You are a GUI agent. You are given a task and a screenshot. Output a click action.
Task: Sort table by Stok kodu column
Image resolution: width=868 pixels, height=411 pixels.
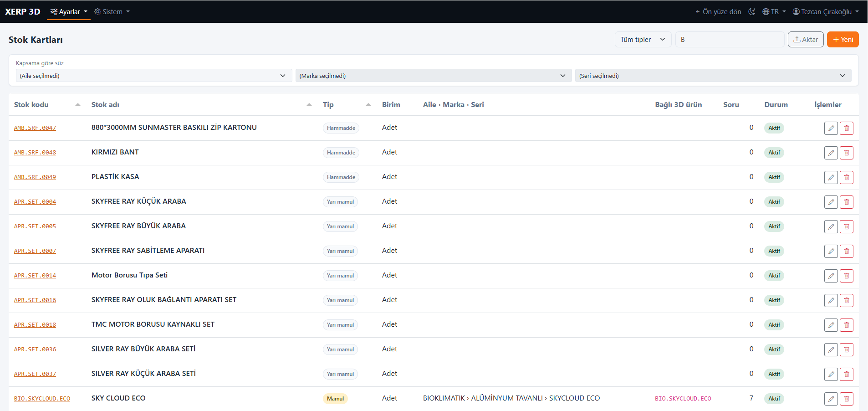pyautogui.click(x=47, y=105)
